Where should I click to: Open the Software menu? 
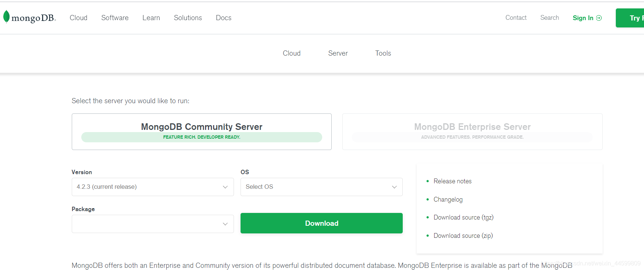(x=115, y=18)
